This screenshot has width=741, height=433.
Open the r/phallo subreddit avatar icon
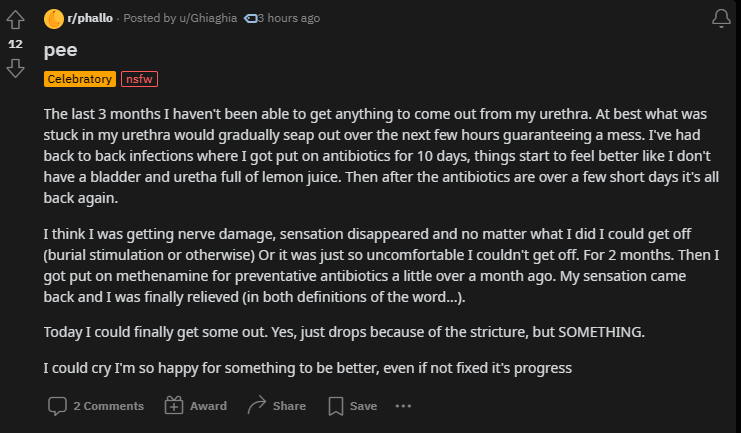coord(54,19)
